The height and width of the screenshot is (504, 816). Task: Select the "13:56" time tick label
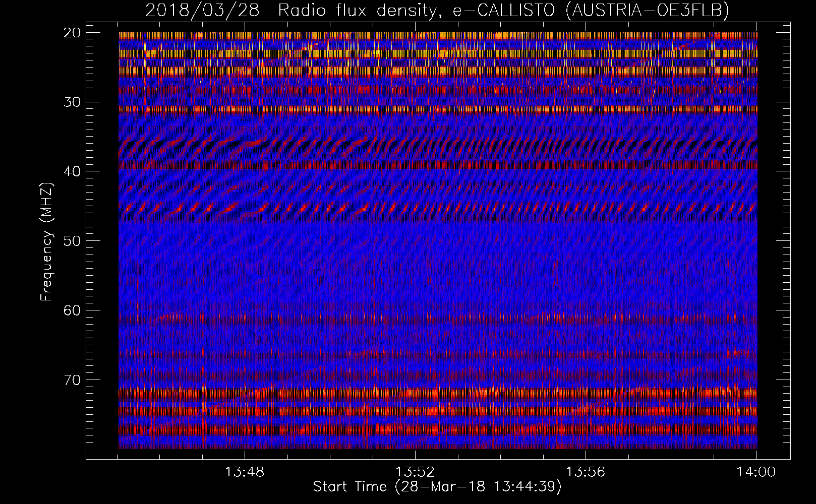pos(586,472)
